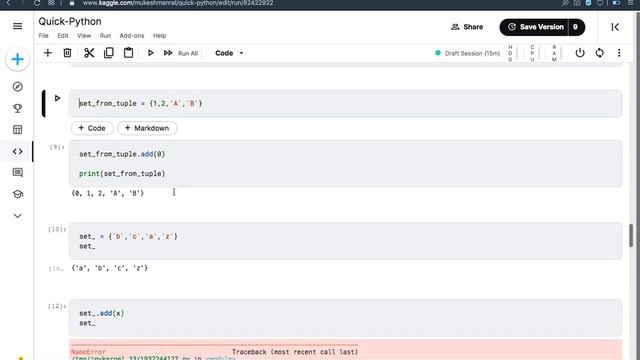Open the Learn graduation cap icon
The height and width of the screenshot is (360, 640).
click(18, 194)
